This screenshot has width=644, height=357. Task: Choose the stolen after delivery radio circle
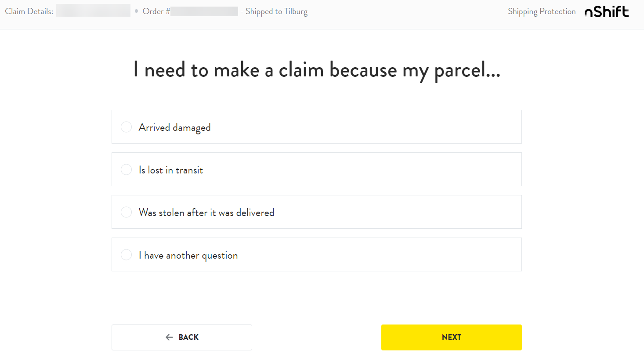(x=126, y=212)
